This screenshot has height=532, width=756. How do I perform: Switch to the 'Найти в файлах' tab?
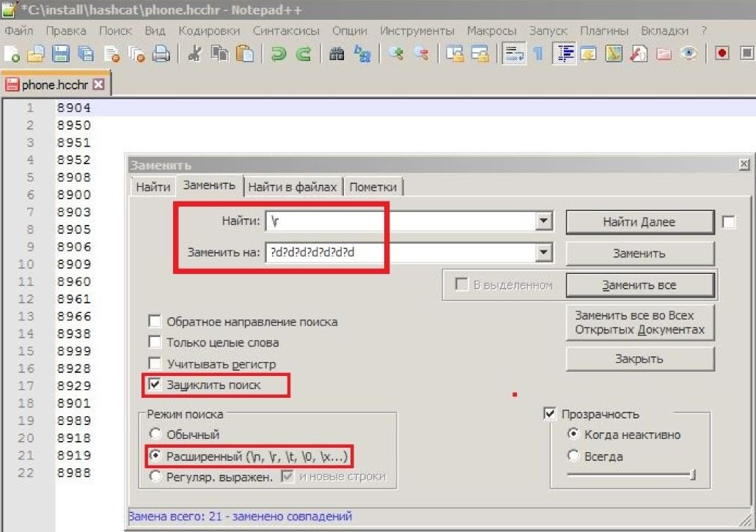[x=292, y=187]
